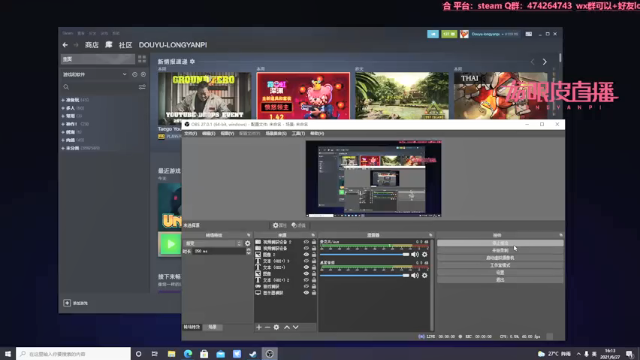Open Microsoft Edge from taskbar
640x360 pixels.
188,354
